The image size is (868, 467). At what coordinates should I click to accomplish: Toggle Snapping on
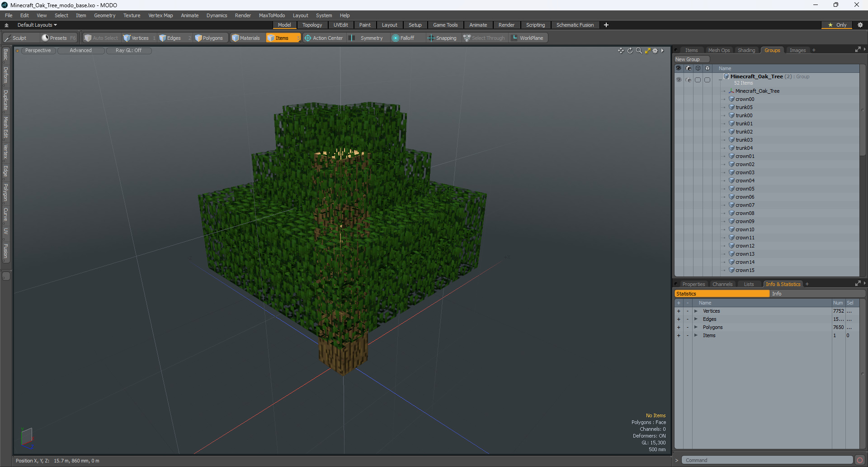tap(442, 38)
